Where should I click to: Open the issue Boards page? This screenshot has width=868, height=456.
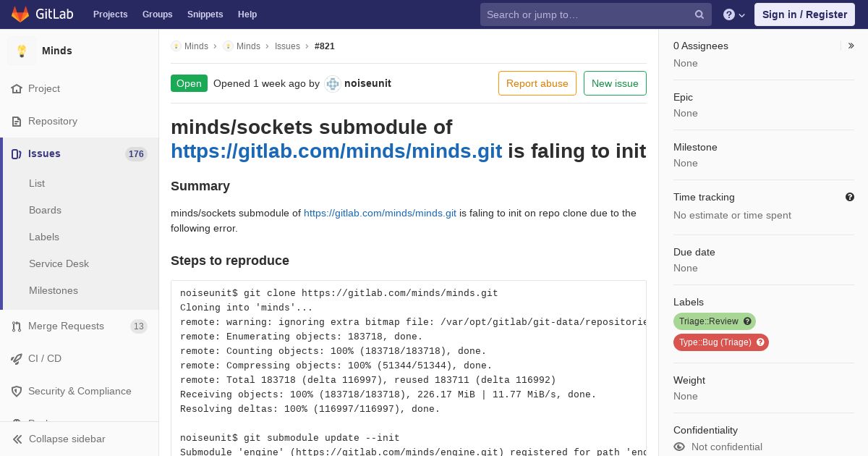tap(45, 211)
